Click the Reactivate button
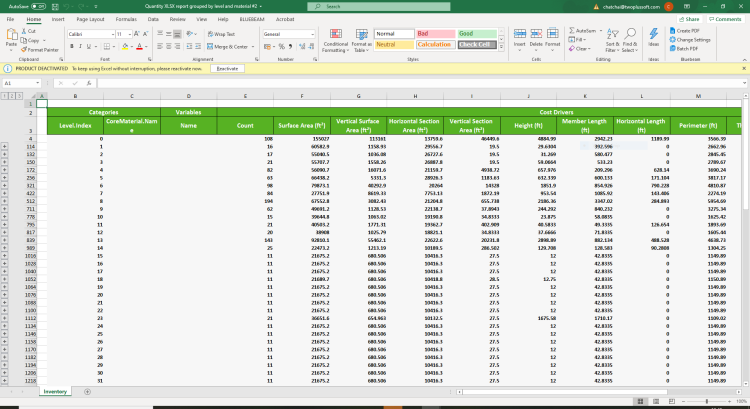Screen dimensions: 750x409 227,69
